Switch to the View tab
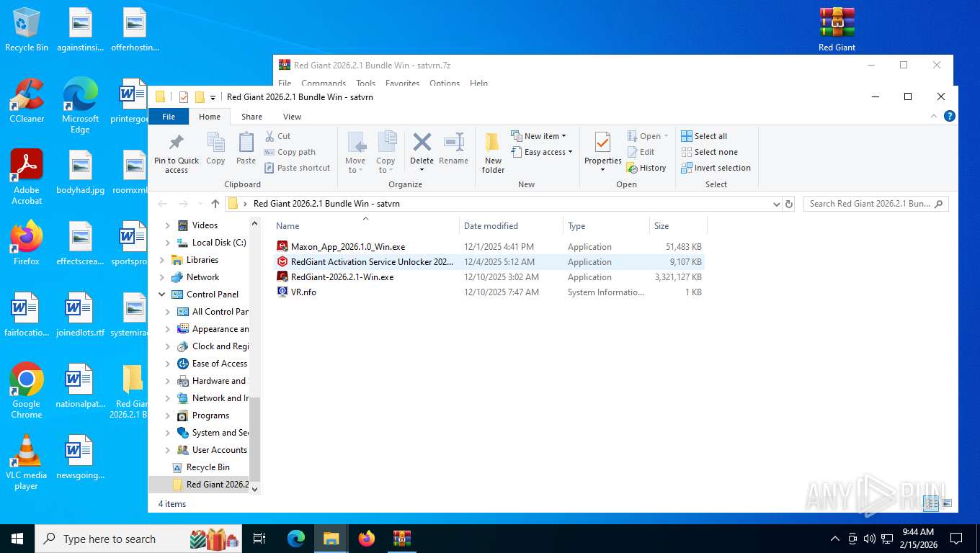This screenshot has height=553, width=980. pos(292,117)
